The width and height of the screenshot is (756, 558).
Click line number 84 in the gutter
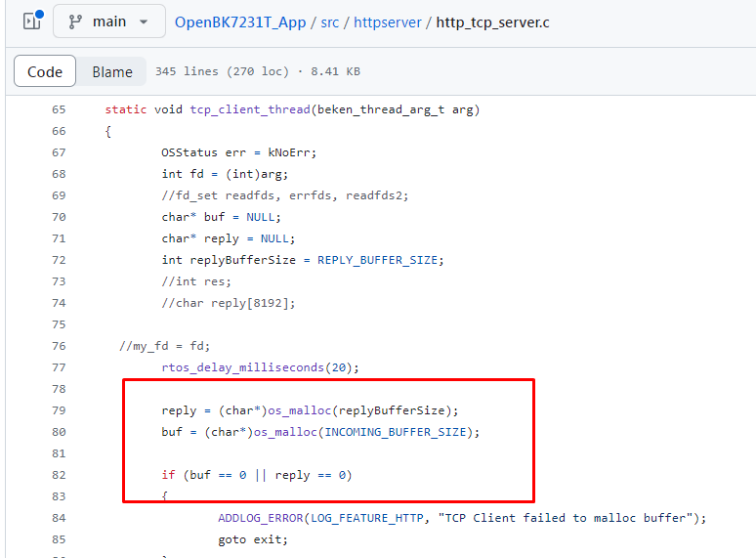[x=59, y=518]
